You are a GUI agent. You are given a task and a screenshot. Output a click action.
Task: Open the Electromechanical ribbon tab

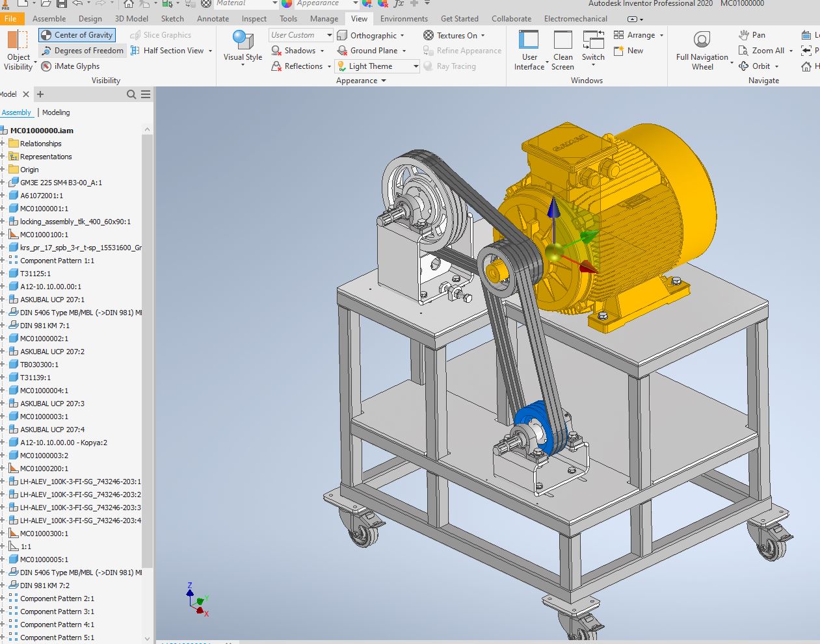tap(575, 19)
